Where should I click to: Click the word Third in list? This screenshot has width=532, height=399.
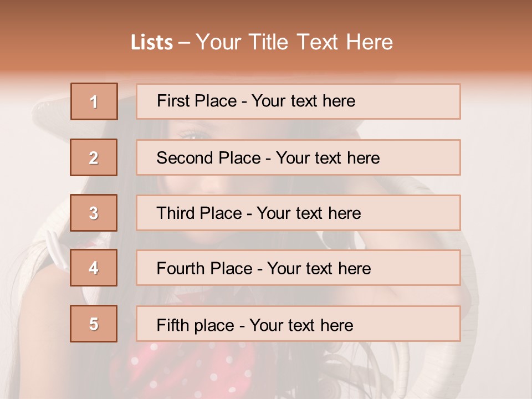point(176,213)
